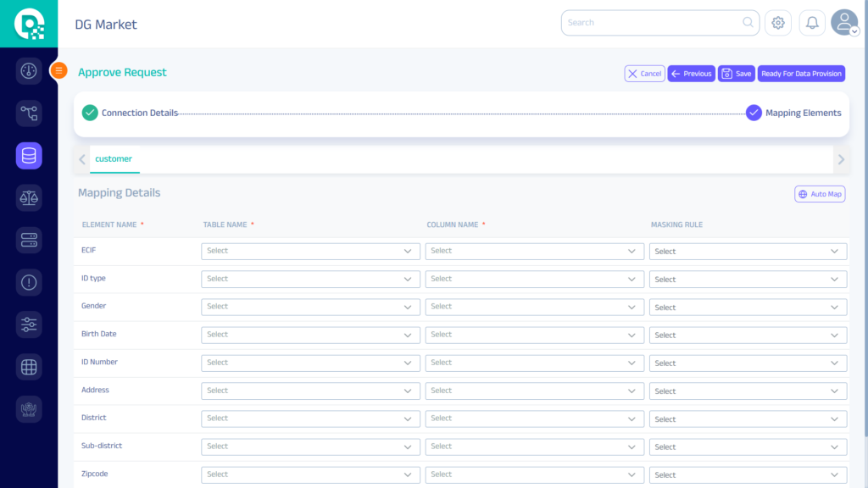The width and height of the screenshot is (868, 488).
Task: Expand the Birth Date masking rule dropdown
Action: coord(748,335)
